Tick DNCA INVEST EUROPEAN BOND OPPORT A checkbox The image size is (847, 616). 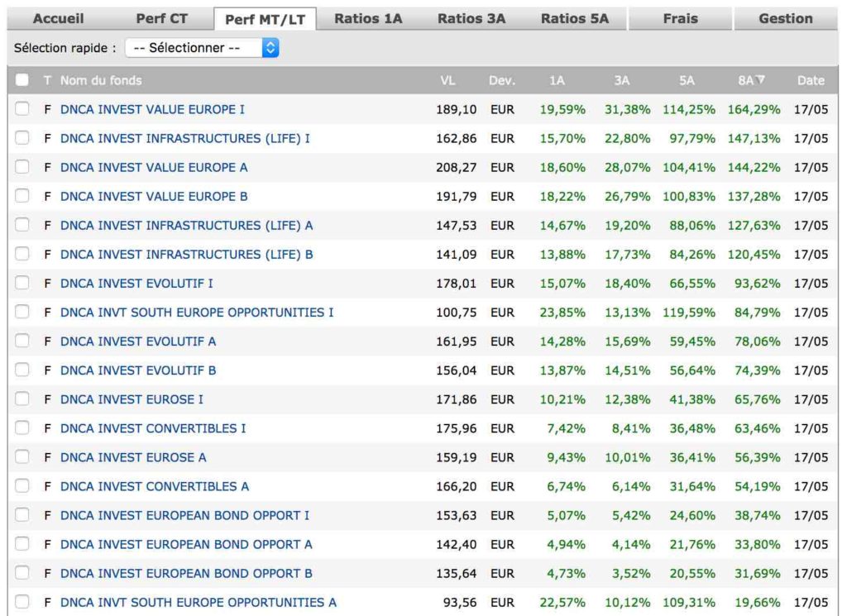click(x=22, y=544)
